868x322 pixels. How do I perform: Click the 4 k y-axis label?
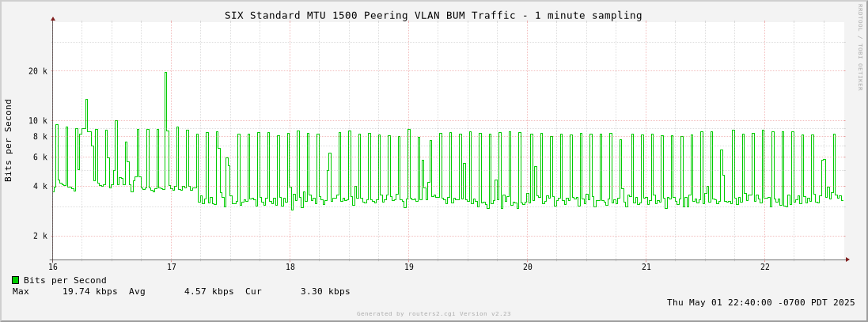(40, 187)
